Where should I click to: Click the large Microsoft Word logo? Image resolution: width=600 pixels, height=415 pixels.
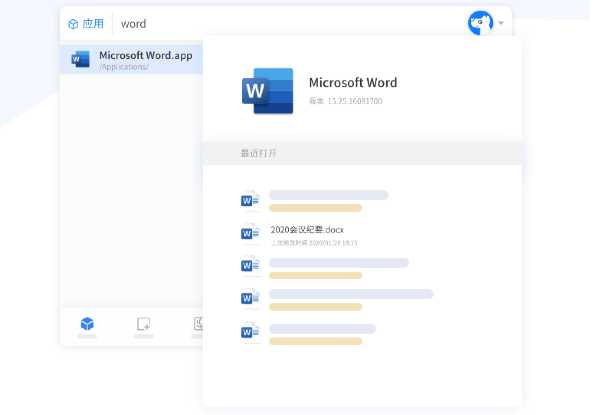tap(267, 91)
